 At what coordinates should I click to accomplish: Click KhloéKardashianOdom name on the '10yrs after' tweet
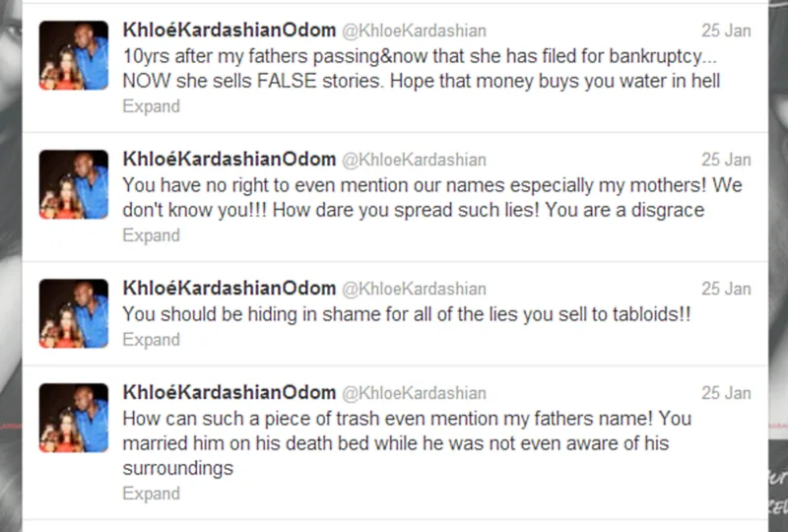pos(227,31)
